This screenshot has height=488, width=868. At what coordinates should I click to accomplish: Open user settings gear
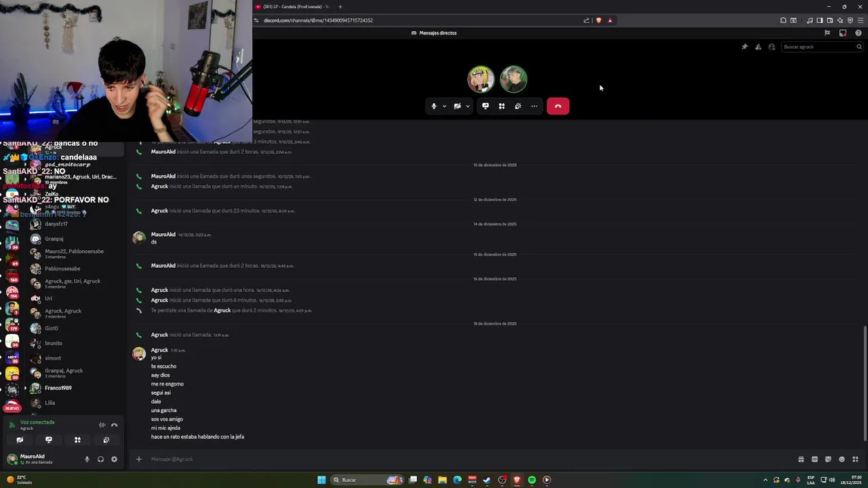114,459
